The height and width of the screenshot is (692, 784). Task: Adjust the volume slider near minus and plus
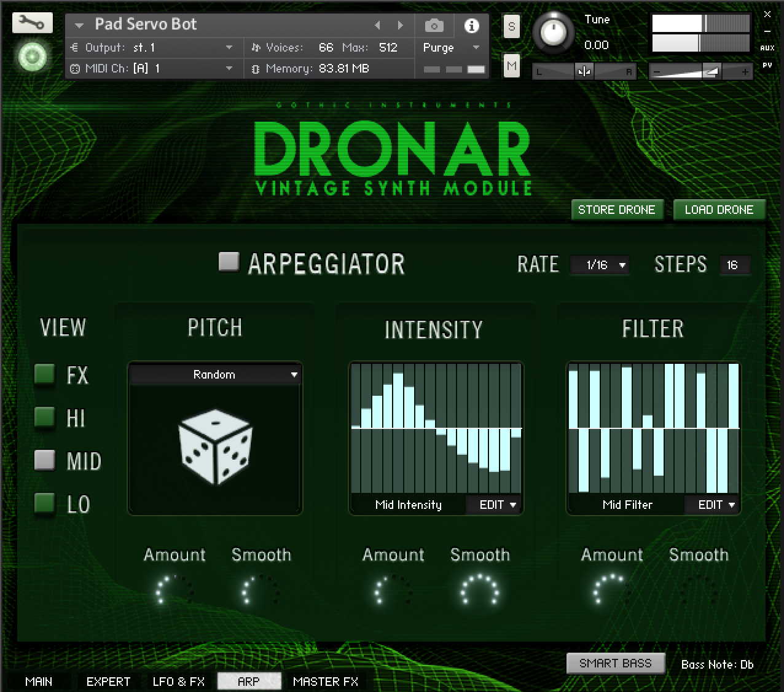701,72
